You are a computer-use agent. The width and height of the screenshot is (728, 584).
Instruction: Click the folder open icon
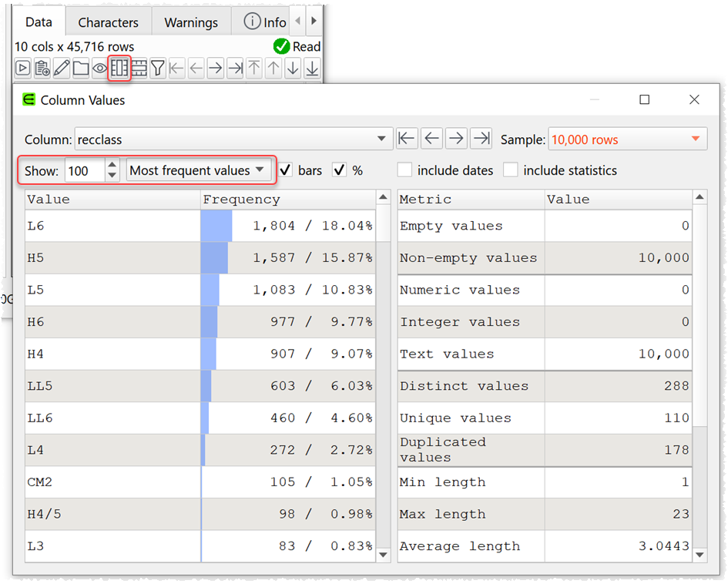81,69
